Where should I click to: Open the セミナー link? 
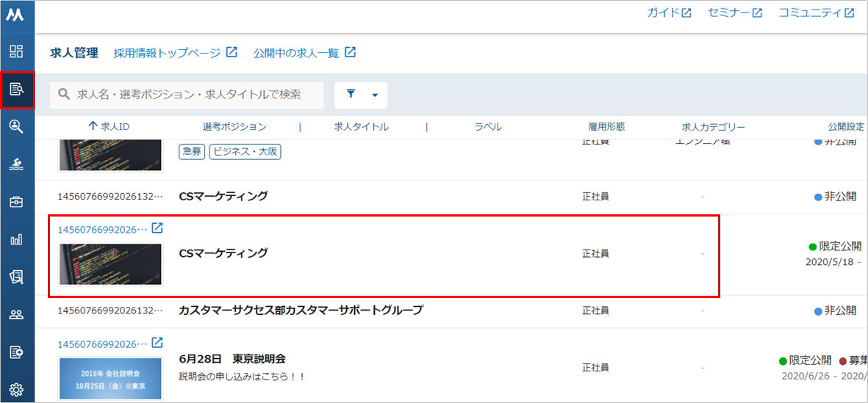tap(734, 13)
